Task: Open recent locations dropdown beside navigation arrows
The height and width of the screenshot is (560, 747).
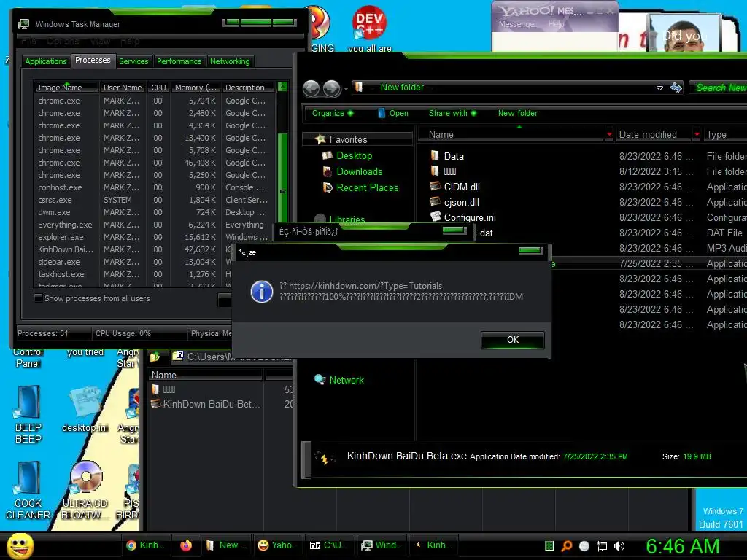Action: pyautogui.click(x=345, y=88)
